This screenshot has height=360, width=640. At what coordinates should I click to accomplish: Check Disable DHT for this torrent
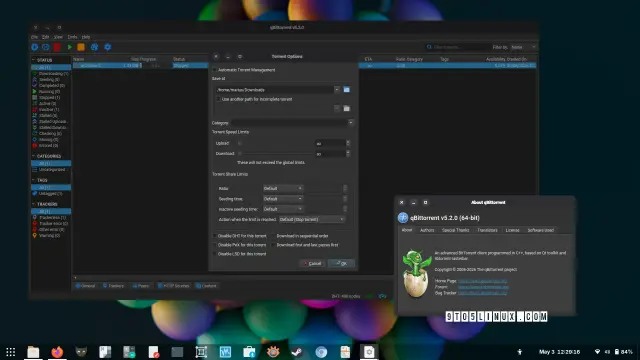coord(214,236)
